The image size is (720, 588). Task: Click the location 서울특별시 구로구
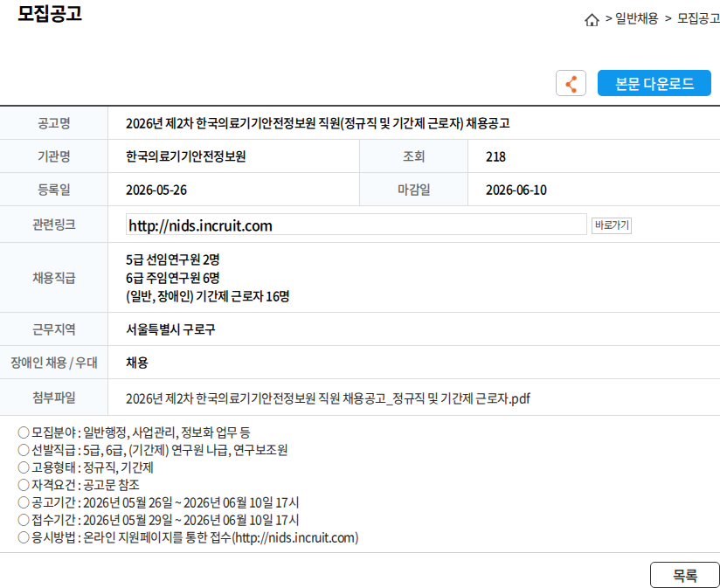pyautogui.click(x=170, y=329)
